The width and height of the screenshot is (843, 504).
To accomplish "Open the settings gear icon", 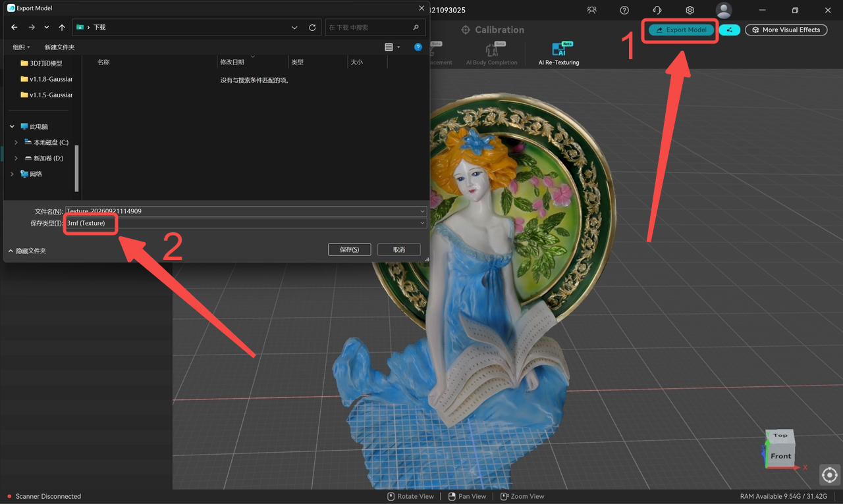I will tap(690, 10).
